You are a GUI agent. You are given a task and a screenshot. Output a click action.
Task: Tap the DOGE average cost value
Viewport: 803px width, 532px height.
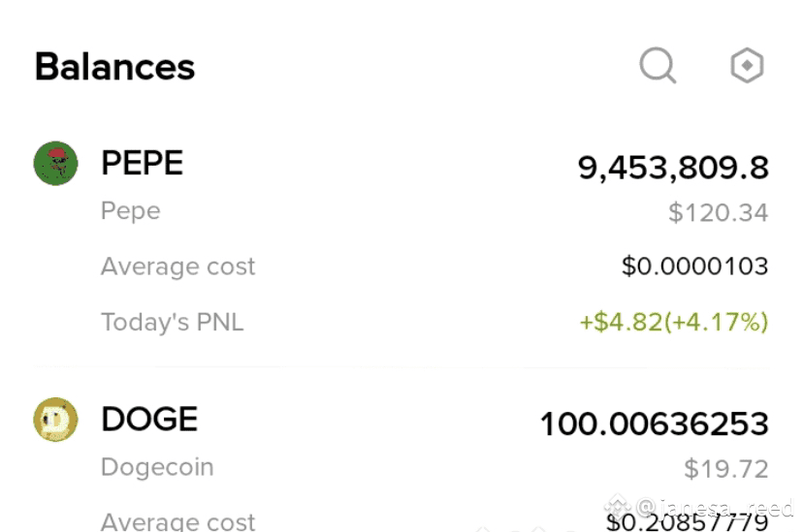(688, 522)
